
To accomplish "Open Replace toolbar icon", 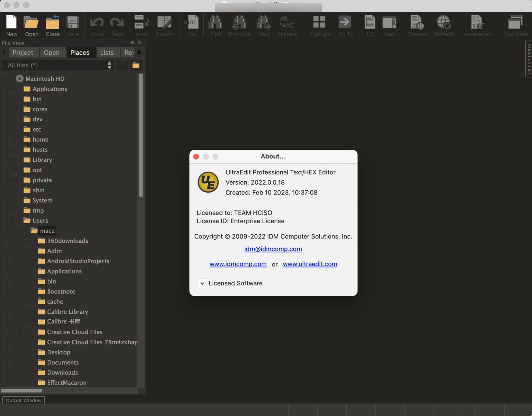I will [x=287, y=26].
